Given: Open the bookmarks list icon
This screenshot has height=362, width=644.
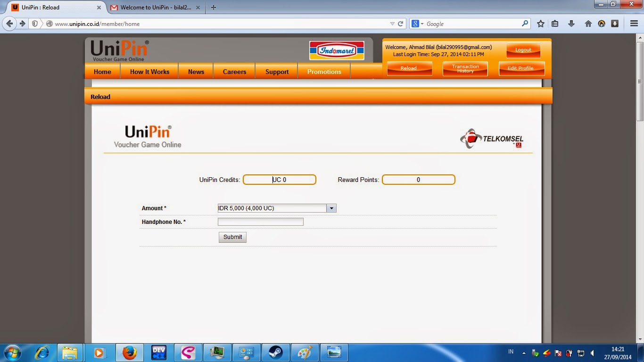Looking at the screenshot, I should tap(555, 24).
